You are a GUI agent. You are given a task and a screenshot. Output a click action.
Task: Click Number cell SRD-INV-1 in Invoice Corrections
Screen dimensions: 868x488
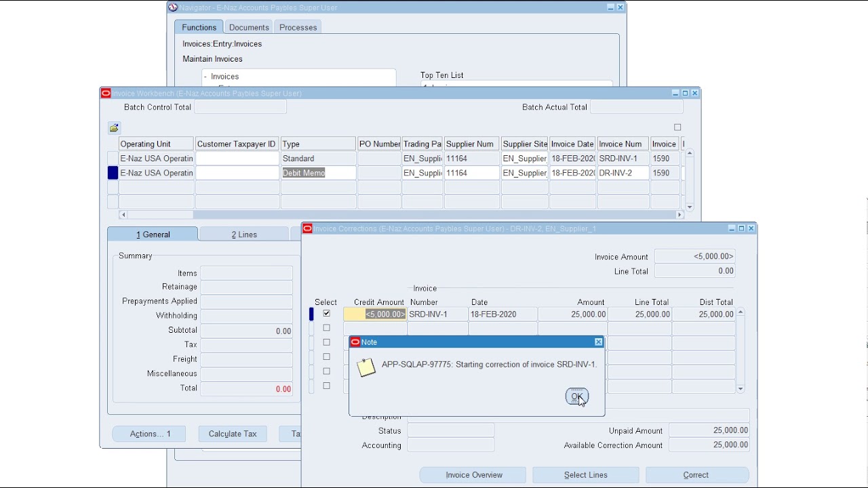pyautogui.click(x=437, y=314)
